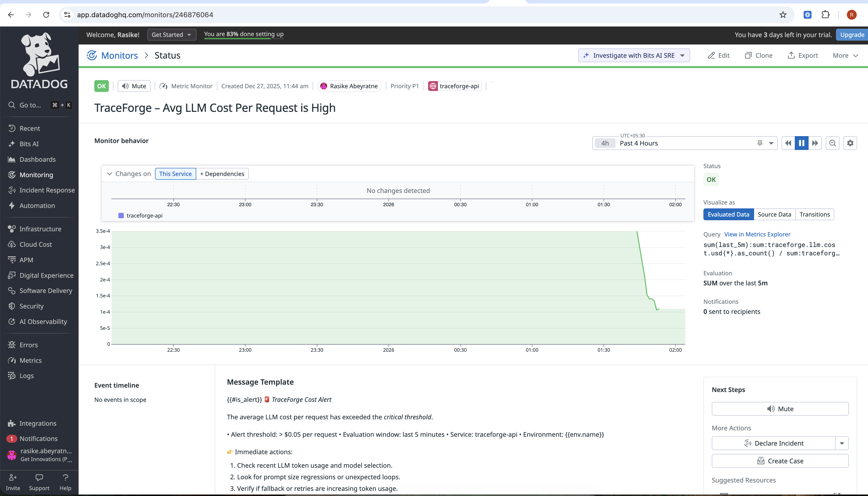868x496 pixels.
Task: Select This Service changes toggle
Action: [x=175, y=174]
